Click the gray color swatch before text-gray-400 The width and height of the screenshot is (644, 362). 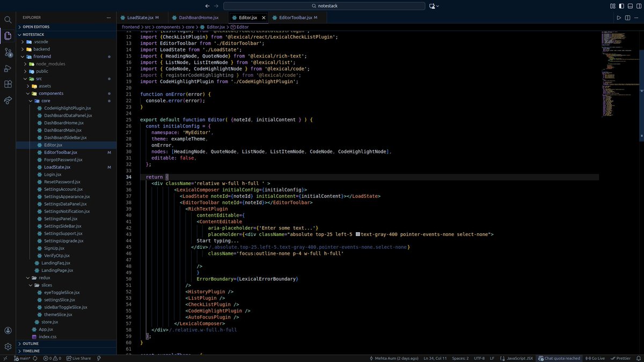tap(357, 234)
